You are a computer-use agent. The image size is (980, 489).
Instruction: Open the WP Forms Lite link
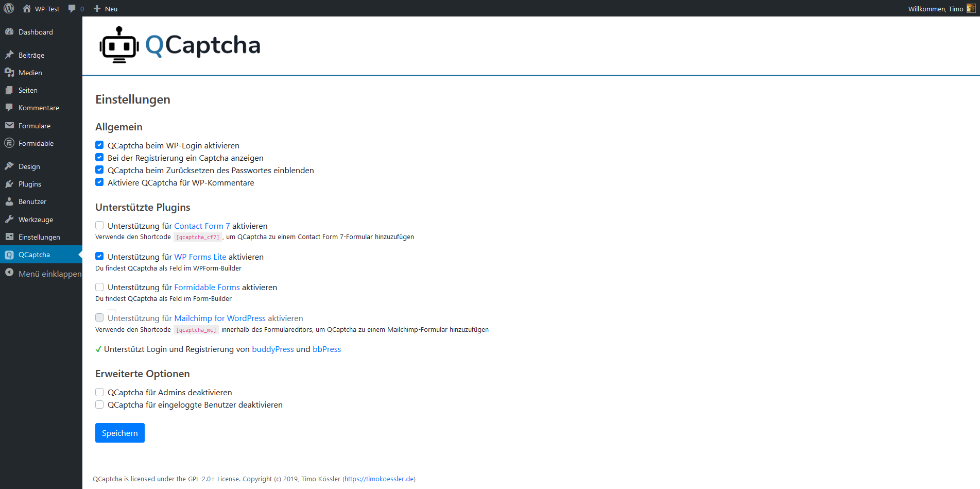pos(200,257)
